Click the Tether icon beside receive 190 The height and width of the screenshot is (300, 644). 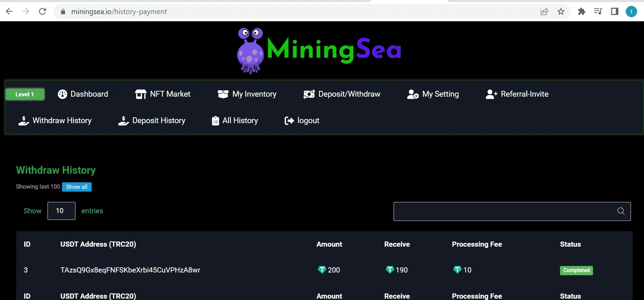click(x=389, y=270)
